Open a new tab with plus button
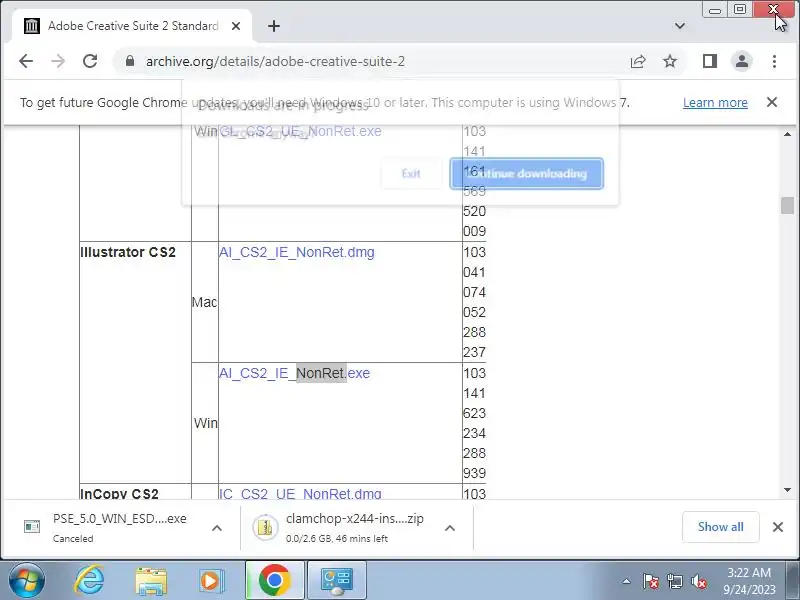The image size is (800, 600). click(x=274, y=26)
